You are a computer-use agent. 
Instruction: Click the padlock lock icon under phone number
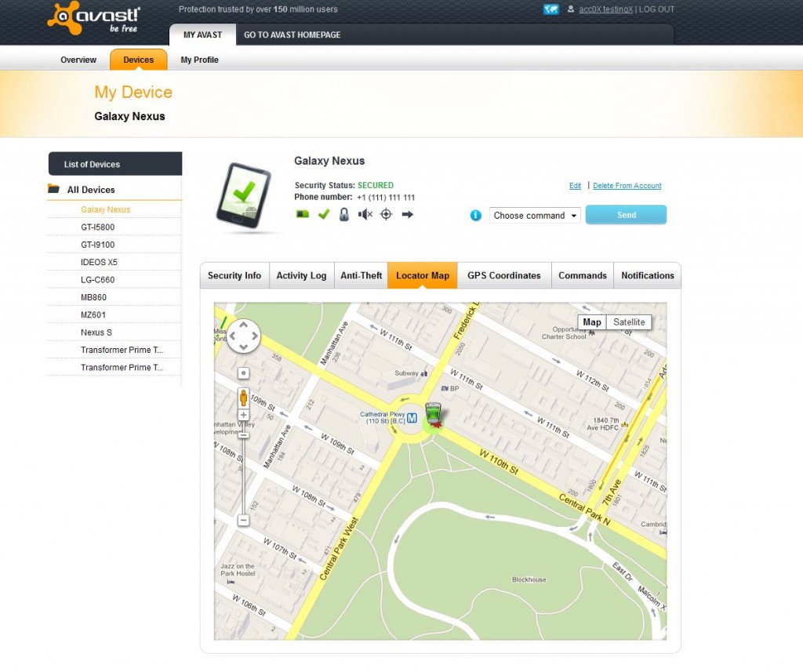[343, 214]
